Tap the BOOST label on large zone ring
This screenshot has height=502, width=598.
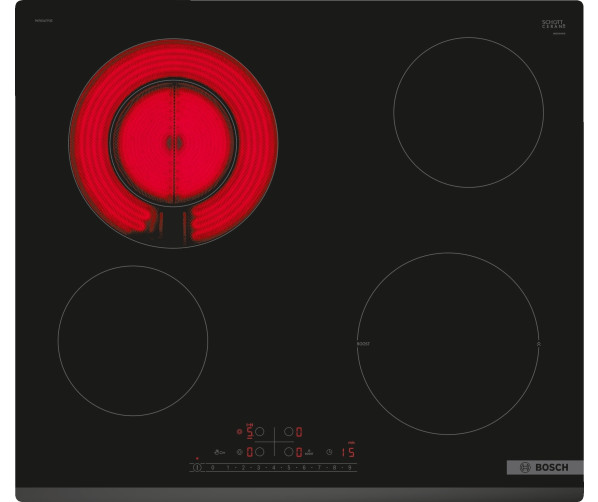363,344
